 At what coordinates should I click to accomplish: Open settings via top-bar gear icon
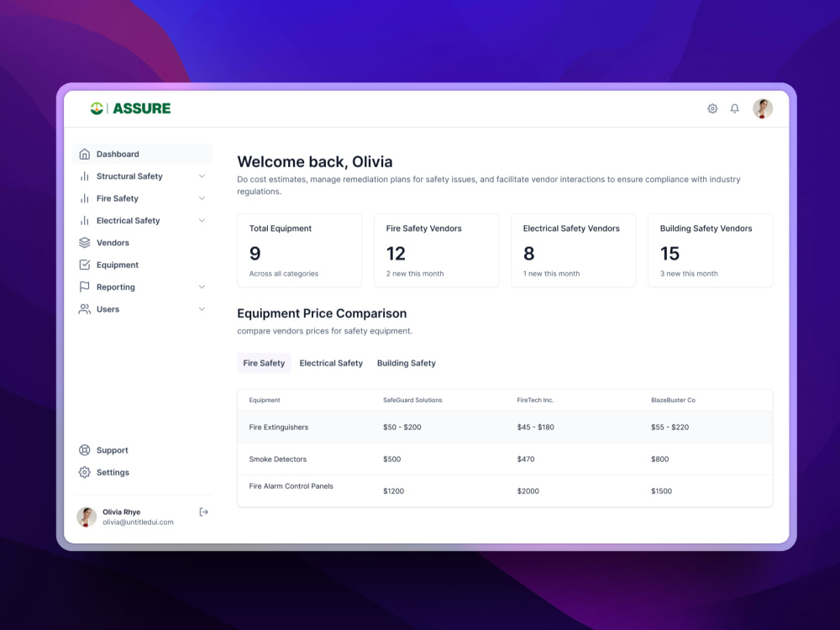[x=712, y=108]
